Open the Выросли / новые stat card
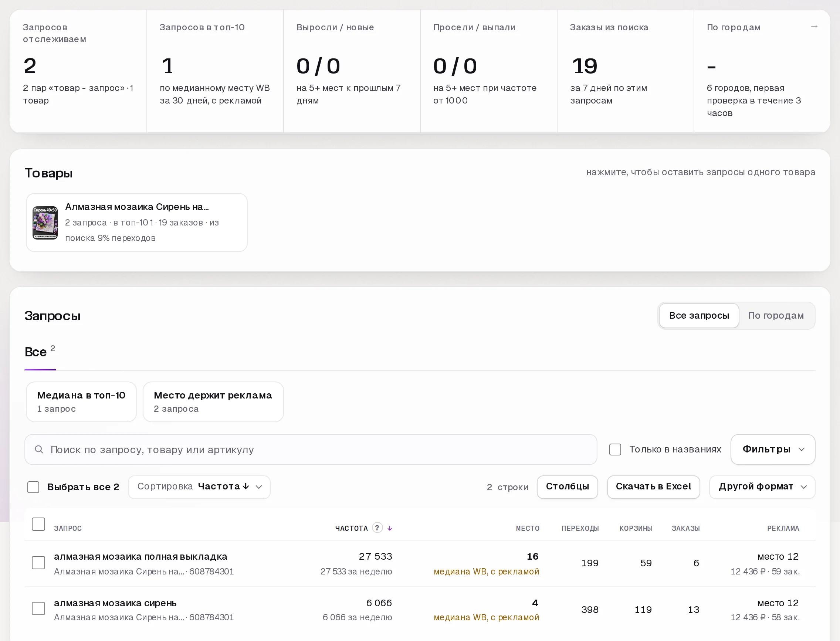840x641 pixels. (352, 71)
